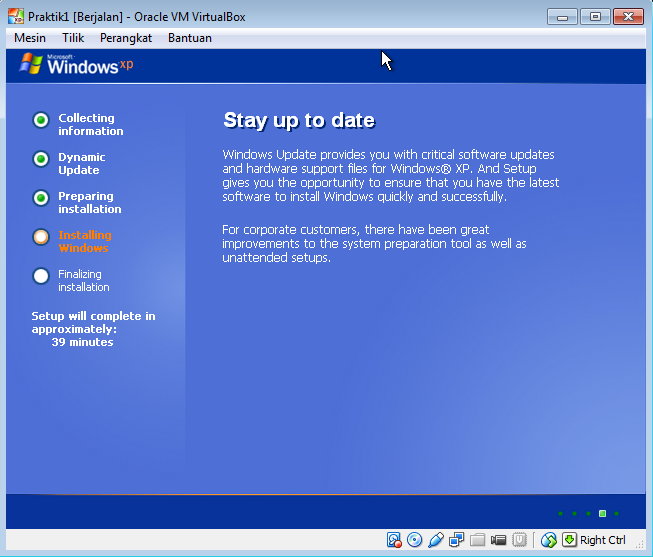Click the keyboard capture green arrow icon
Image resolution: width=653 pixels, height=557 pixels.
pyautogui.click(x=569, y=540)
